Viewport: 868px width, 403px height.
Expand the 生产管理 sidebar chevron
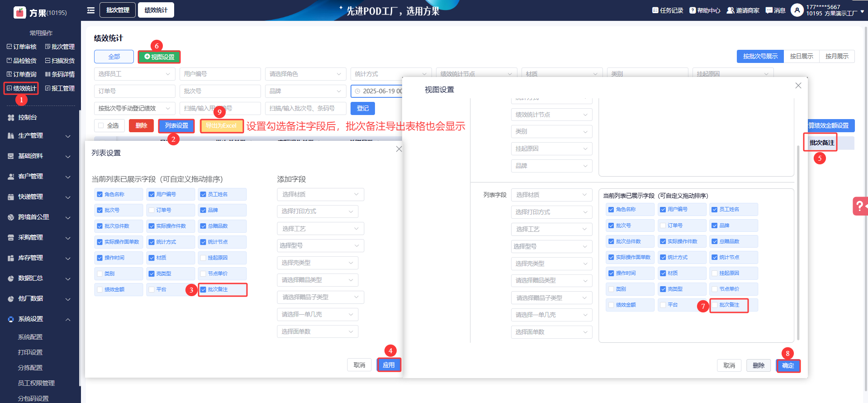click(68, 136)
